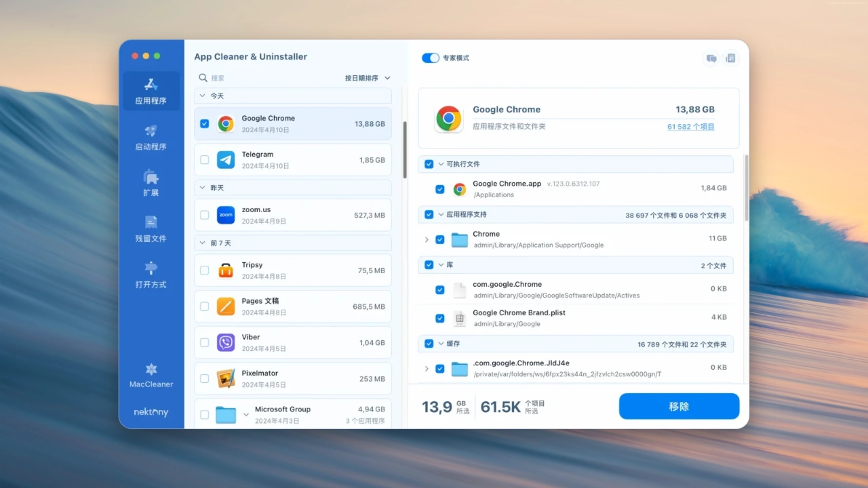Viewport: 868px width, 488px height.
Task: Open the 应用程序 sidebar section
Action: pos(151,91)
